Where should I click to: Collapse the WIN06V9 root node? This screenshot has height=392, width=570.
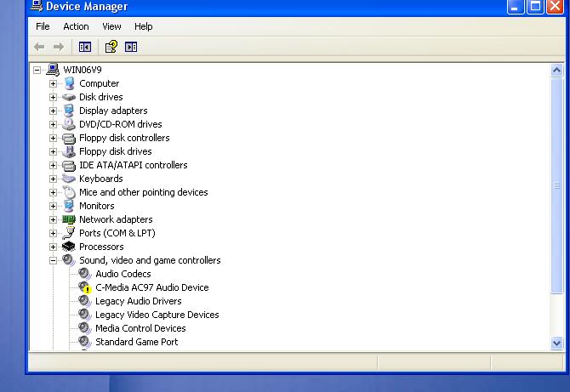[x=37, y=70]
